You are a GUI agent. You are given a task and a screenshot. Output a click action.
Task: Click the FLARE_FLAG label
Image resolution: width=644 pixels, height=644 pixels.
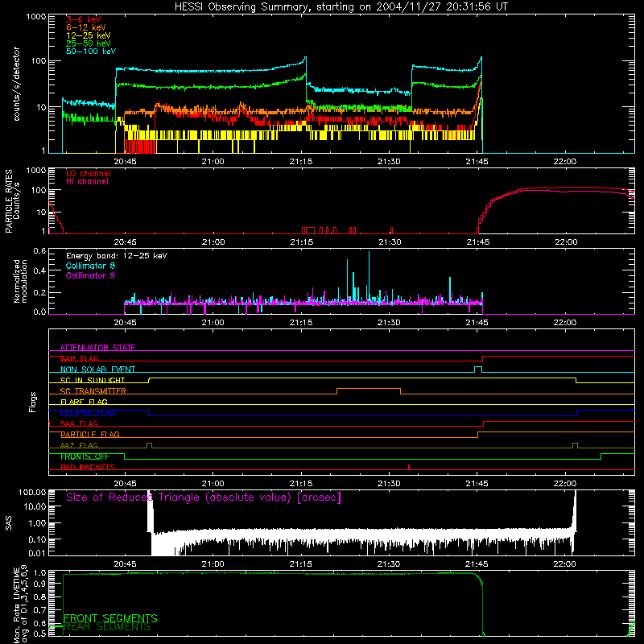click(84, 402)
